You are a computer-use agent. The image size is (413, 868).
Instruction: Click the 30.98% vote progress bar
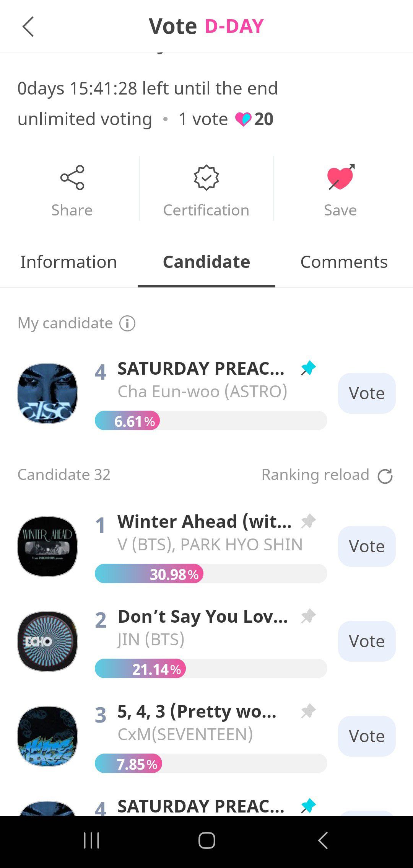coord(210,574)
